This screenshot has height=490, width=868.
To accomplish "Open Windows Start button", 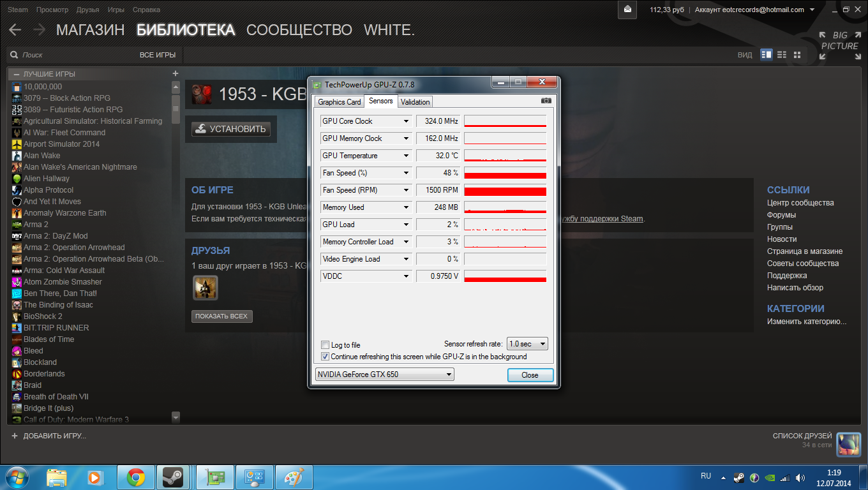I will coord(16,477).
